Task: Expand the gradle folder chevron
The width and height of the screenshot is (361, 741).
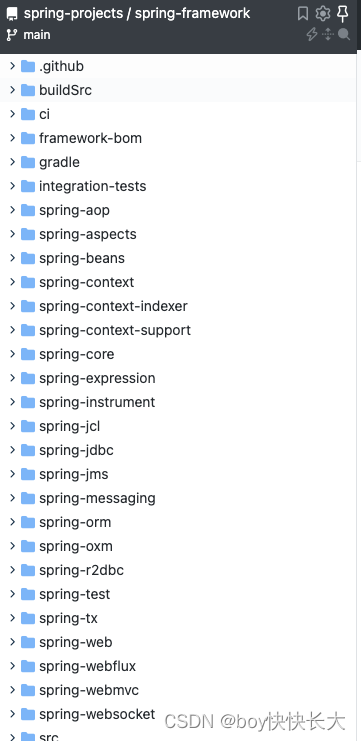Action: pyautogui.click(x=12, y=162)
